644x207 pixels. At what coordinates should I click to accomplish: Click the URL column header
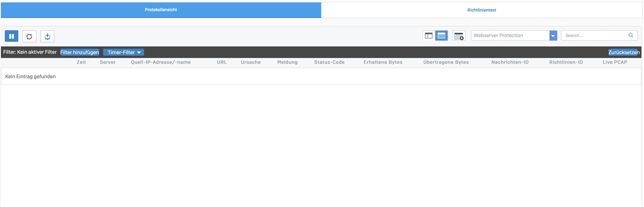pyautogui.click(x=222, y=62)
